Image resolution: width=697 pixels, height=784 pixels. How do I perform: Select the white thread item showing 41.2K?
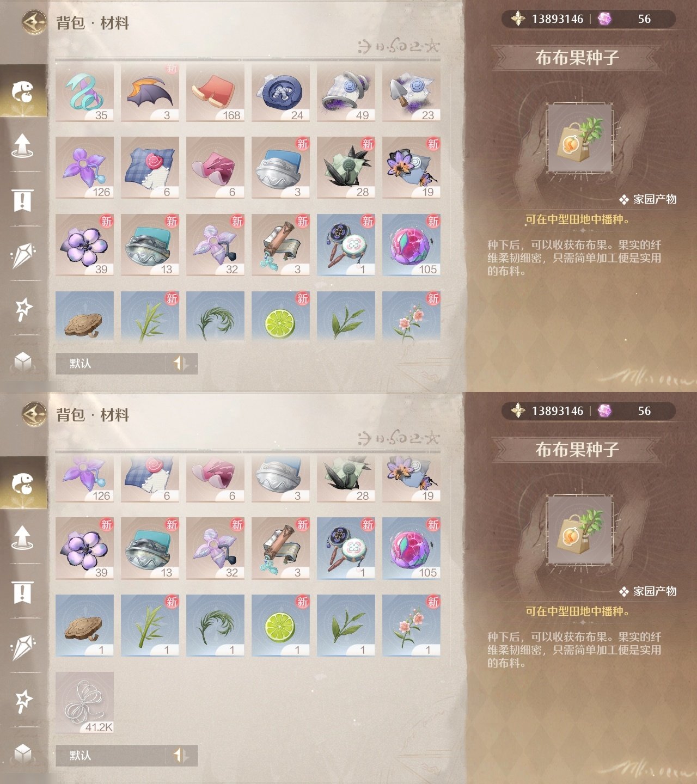[x=84, y=702]
